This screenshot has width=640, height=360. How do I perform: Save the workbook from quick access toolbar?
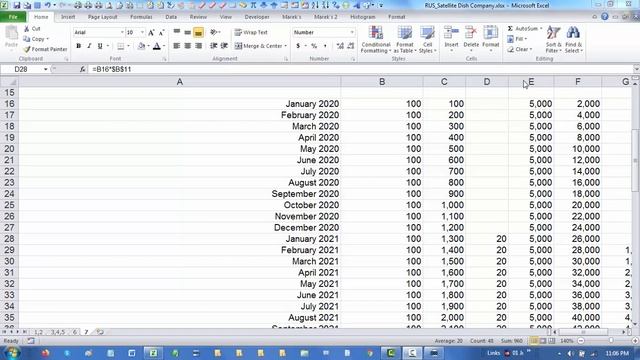[17, 5]
